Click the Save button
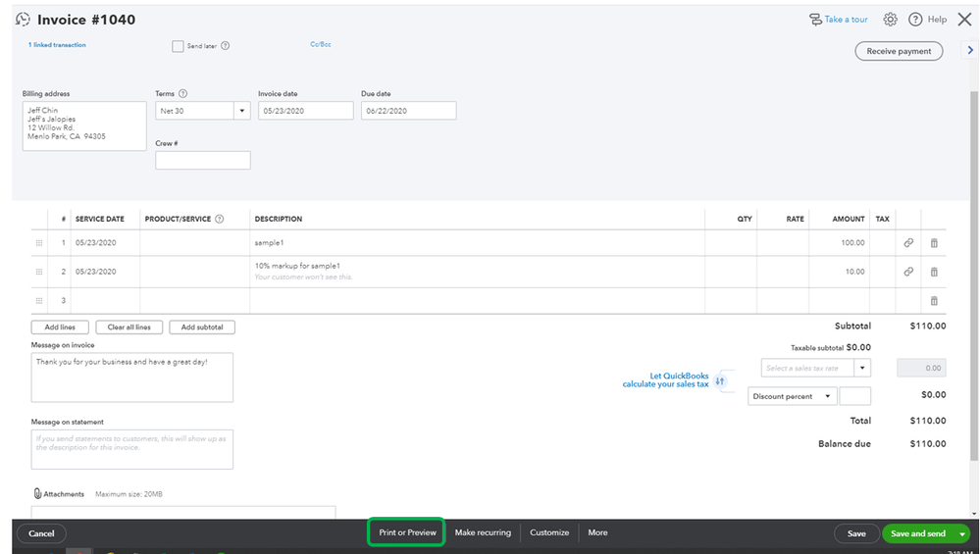980x554 pixels. click(x=856, y=533)
